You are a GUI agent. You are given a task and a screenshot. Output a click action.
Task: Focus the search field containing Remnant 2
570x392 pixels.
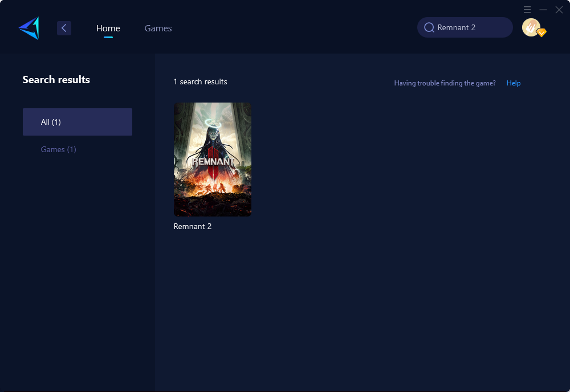point(465,27)
